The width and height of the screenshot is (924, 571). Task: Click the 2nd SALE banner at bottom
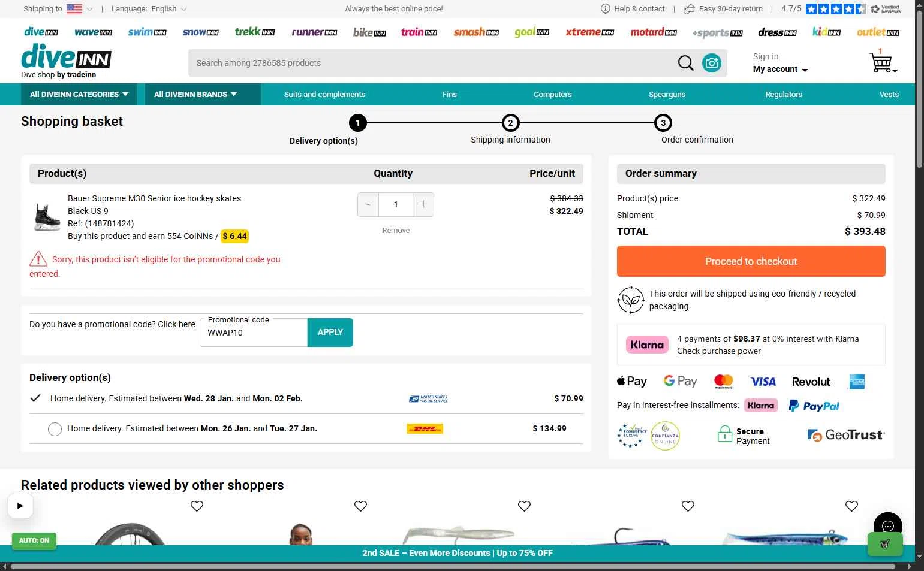pos(458,554)
